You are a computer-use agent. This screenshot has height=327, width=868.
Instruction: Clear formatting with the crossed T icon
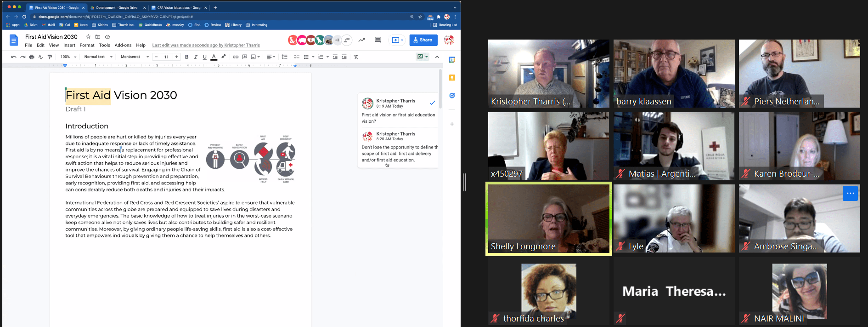click(x=356, y=57)
